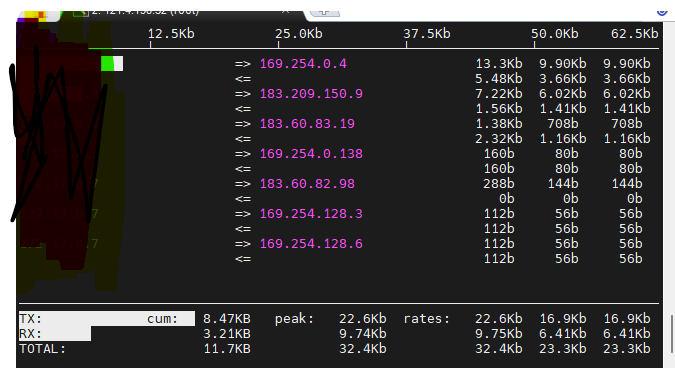This screenshot has height=368, width=675.
Task: Select IP address 183.60.83.19
Action: pyautogui.click(x=307, y=124)
